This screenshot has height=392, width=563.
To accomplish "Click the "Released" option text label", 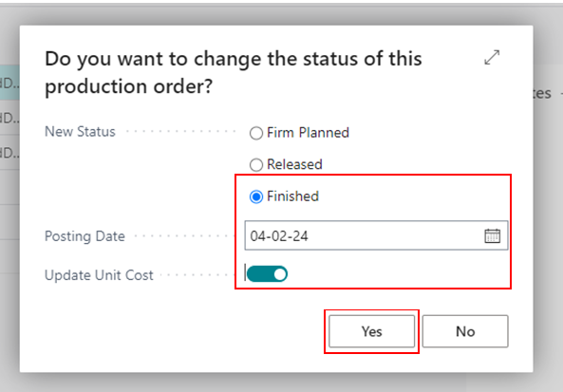I will coord(294,164).
